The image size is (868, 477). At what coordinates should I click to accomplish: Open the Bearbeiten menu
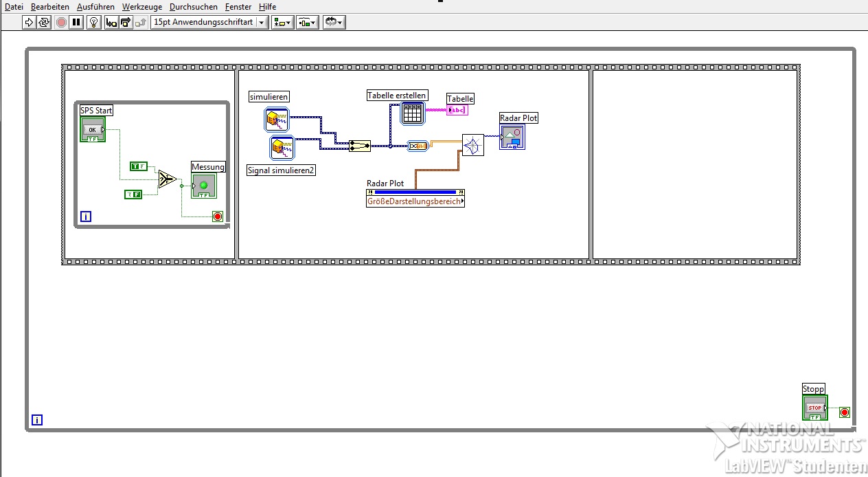[50, 7]
